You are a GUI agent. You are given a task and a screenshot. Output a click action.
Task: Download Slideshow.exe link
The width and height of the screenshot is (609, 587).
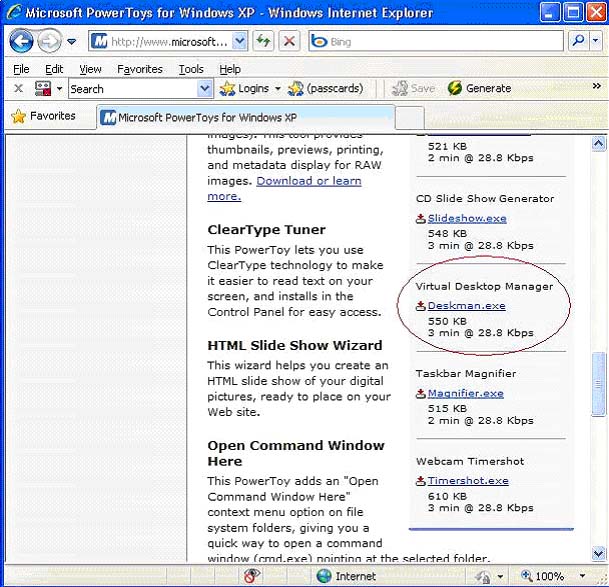coord(467,218)
